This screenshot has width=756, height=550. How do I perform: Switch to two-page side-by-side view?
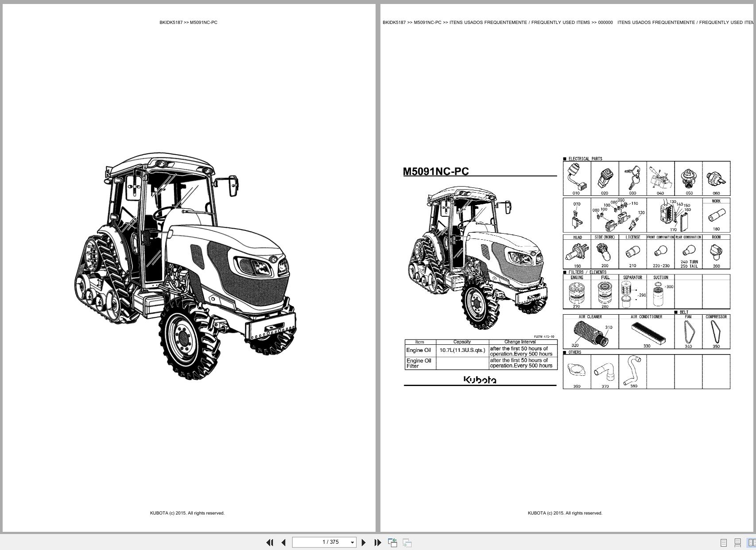(751, 542)
